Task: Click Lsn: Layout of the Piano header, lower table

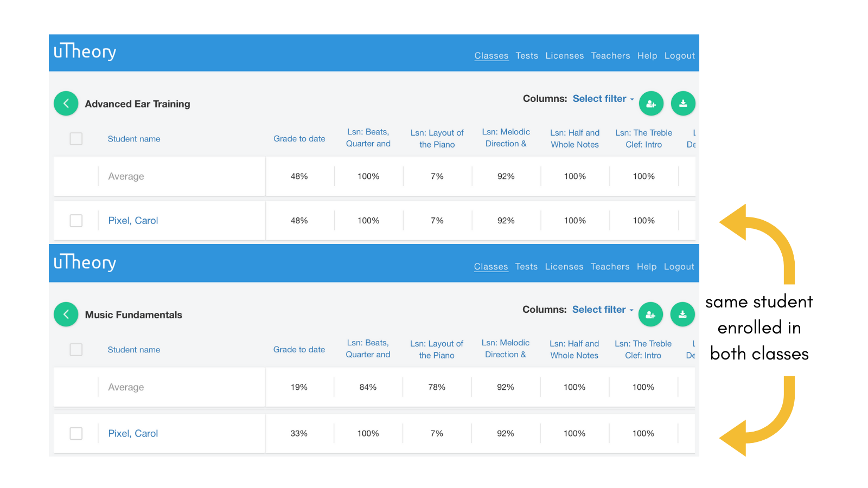Action: tap(437, 350)
